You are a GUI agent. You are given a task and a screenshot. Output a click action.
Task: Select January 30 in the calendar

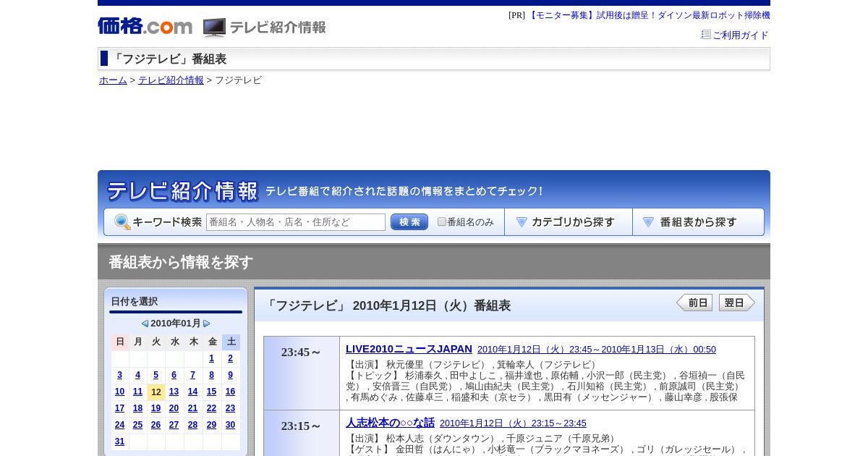pos(230,425)
